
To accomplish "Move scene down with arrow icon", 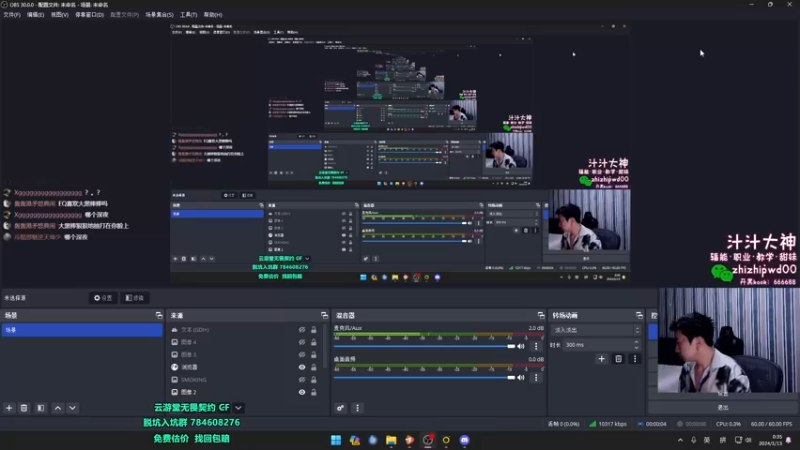I will (72, 408).
